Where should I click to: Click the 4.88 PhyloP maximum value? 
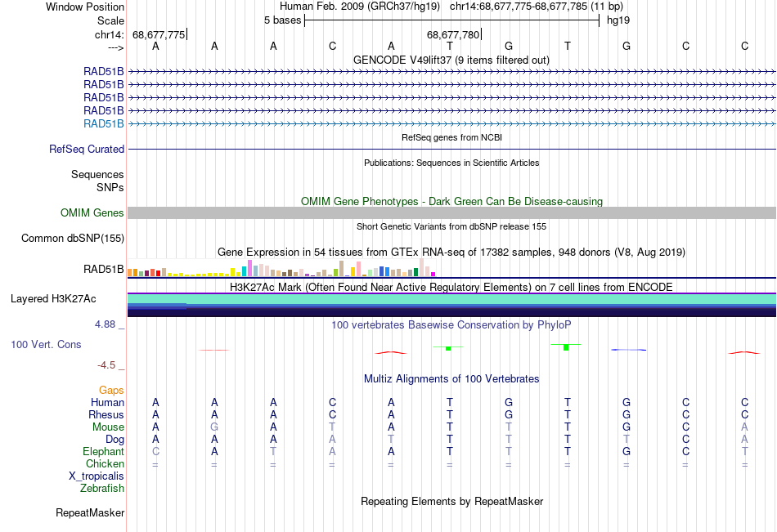pyautogui.click(x=105, y=324)
